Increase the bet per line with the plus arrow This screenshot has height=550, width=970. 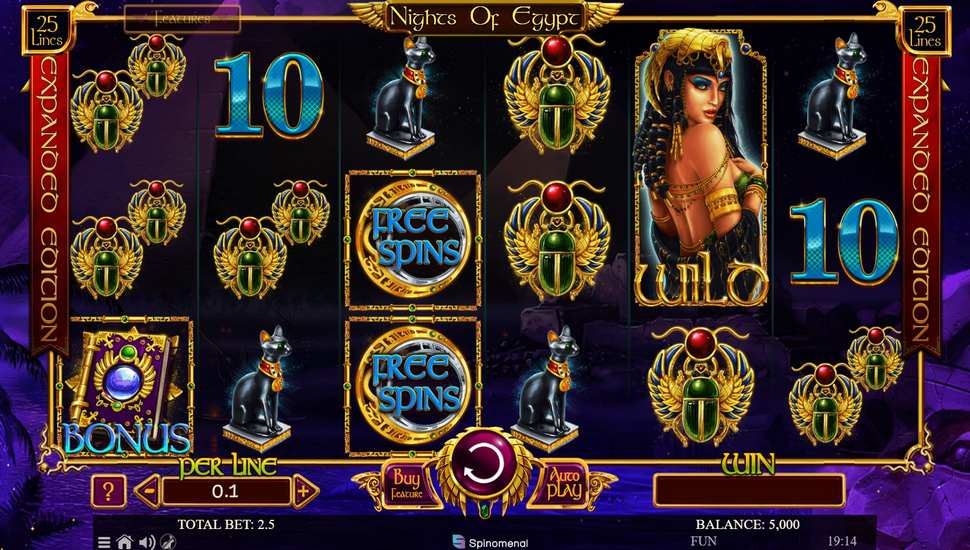tap(305, 492)
